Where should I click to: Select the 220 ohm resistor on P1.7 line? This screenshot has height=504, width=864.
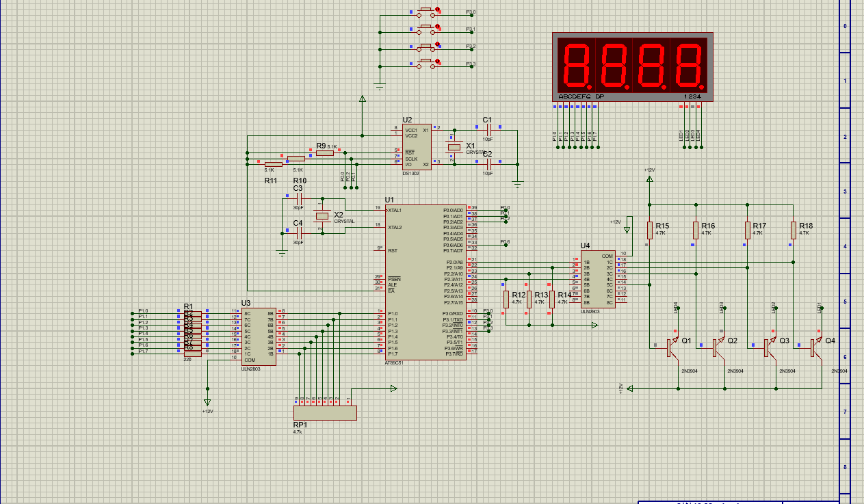[192, 353]
